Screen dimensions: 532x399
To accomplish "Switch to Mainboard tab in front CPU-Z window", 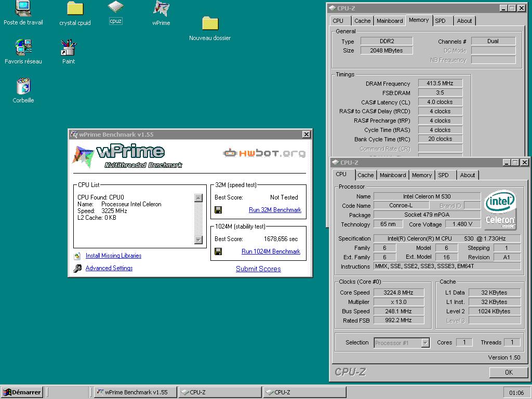I will tap(393, 175).
